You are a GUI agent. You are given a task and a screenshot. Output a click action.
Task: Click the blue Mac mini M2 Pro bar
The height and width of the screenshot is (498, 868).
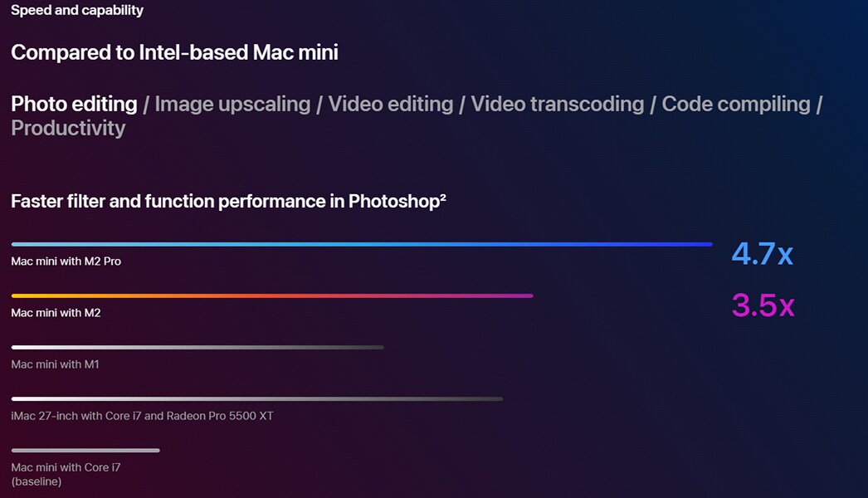pos(362,244)
